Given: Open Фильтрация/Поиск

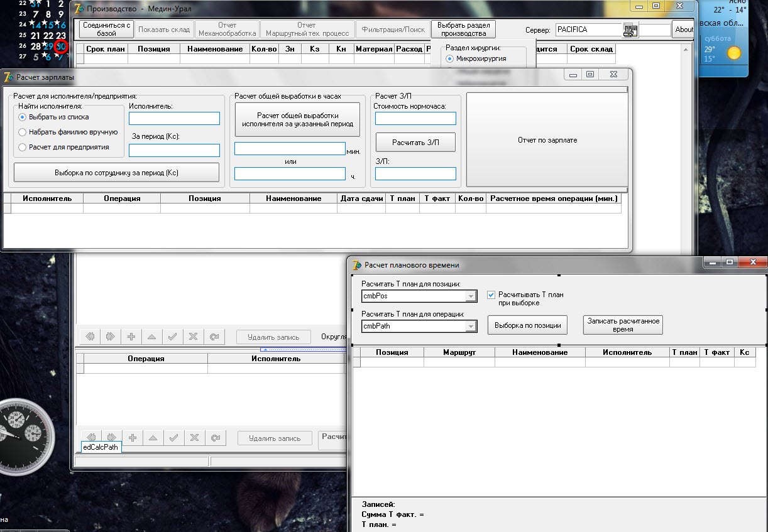Looking at the screenshot, I should [393, 30].
